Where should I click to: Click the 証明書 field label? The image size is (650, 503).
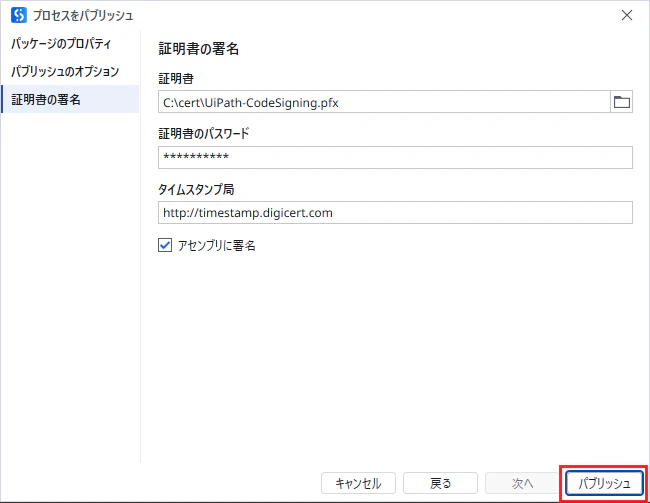coord(176,78)
